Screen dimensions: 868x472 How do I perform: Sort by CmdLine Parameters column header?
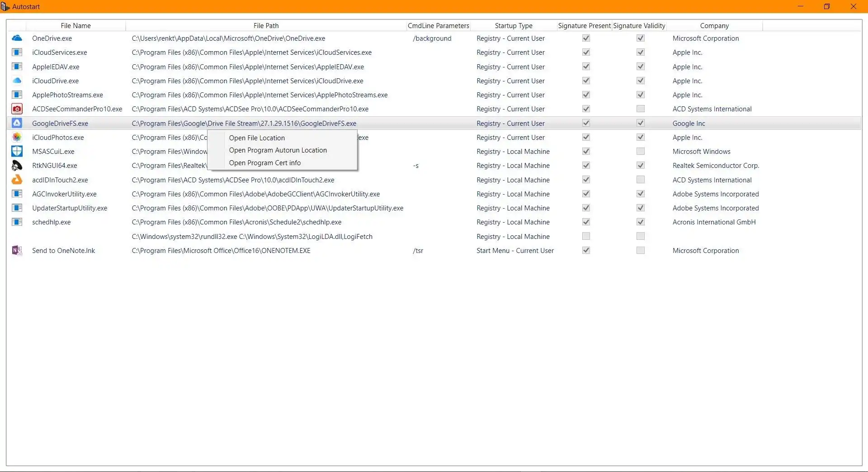tap(438, 26)
